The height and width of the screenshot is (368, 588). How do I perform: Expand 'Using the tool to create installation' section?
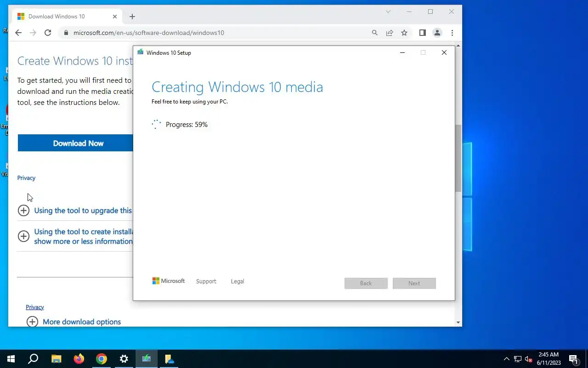[75, 236]
